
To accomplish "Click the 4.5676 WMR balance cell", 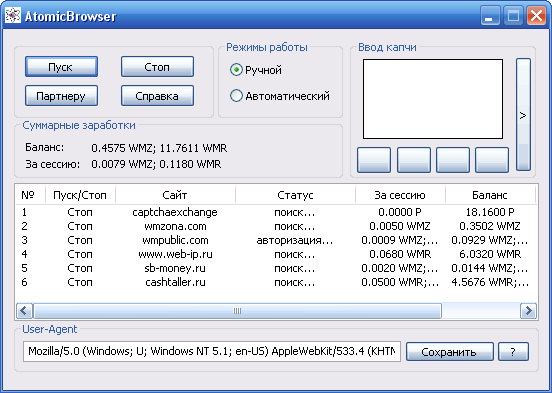I will coord(490,282).
